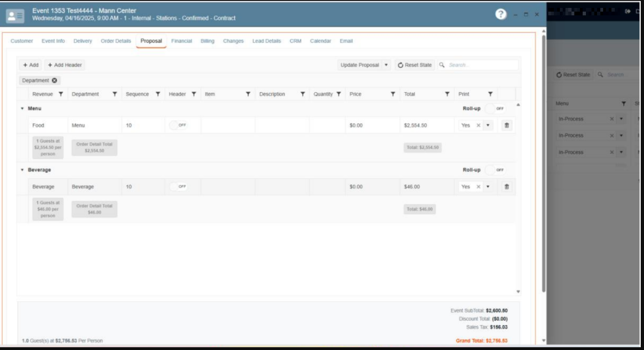The height and width of the screenshot is (350, 644).
Task: Delete the Beverage row with trash icon
Action: pyautogui.click(x=507, y=186)
